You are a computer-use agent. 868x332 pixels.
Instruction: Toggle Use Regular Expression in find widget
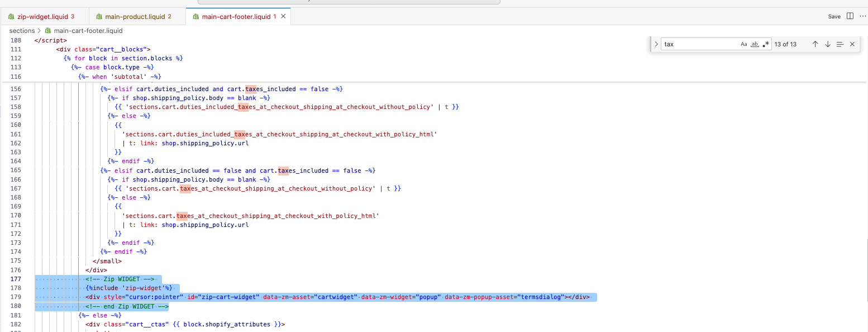pos(766,44)
